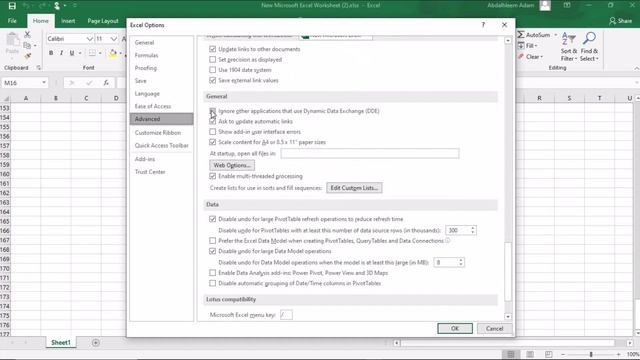Uncheck Update links to other documents

click(x=213, y=49)
